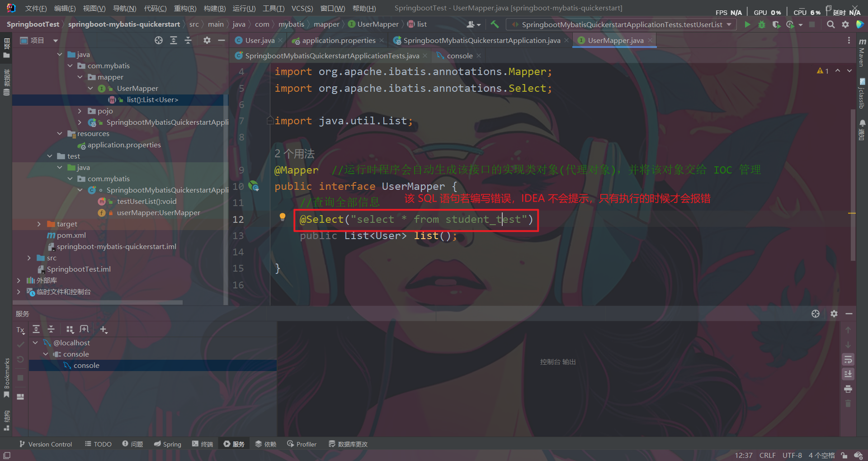Toggle the read-only lock in status bar
The width and height of the screenshot is (868, 461).
(844, 455)
